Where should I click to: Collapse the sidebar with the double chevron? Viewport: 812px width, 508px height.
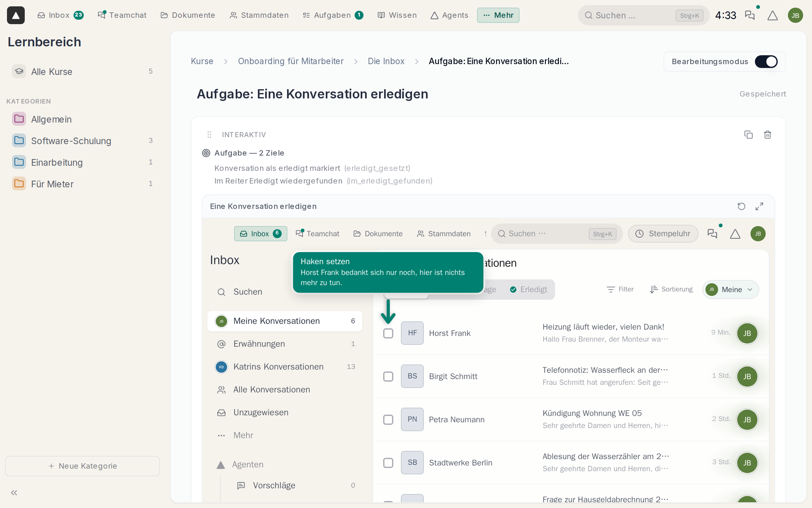coord(14,492)
